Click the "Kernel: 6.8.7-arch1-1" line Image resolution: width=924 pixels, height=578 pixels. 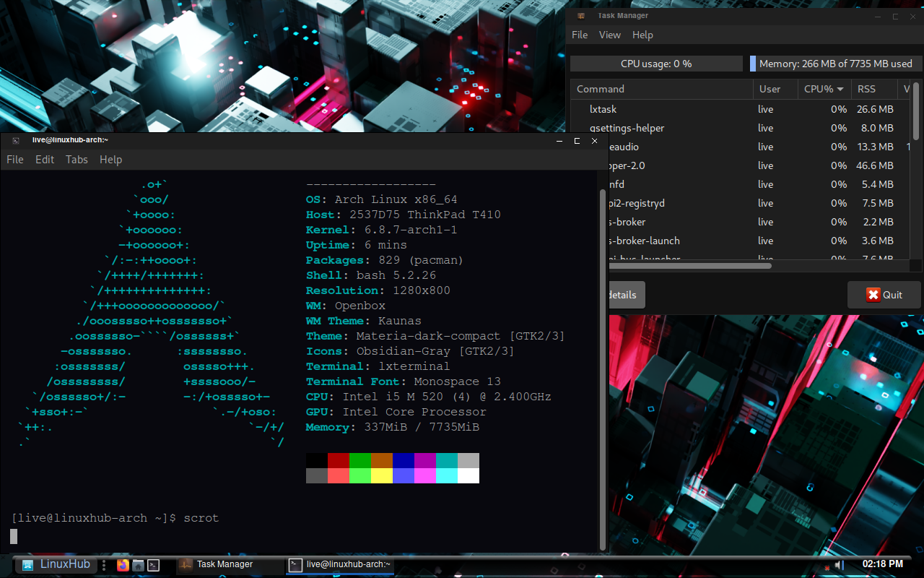pyautogui.click(x=382, y=230)
